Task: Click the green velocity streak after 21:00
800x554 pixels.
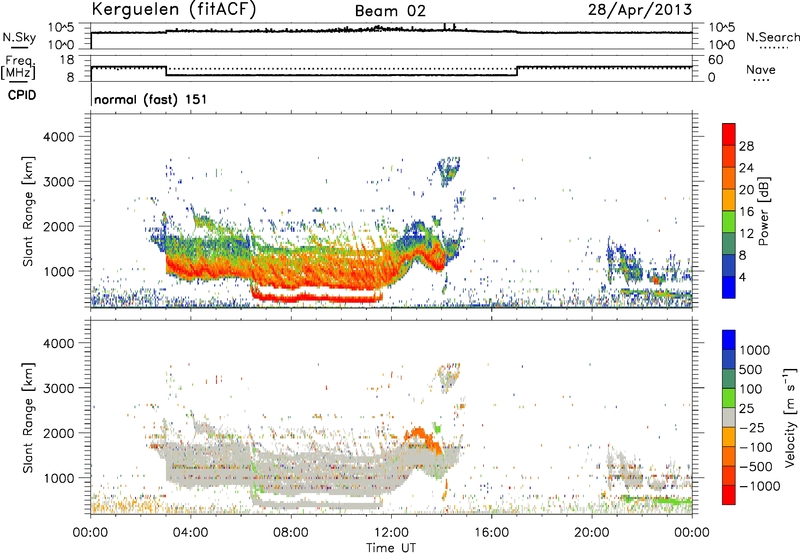Action: pyautogui.click(x=656, y=499)
